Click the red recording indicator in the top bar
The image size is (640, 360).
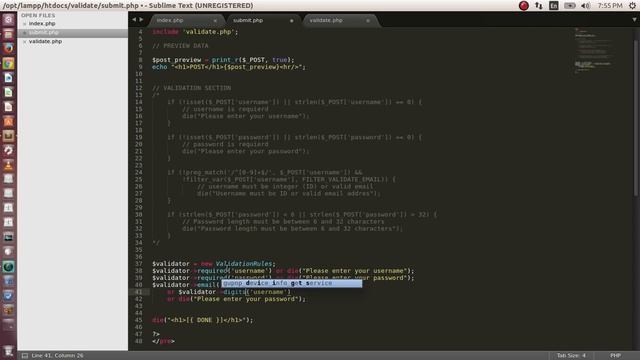tap(524, 6)
